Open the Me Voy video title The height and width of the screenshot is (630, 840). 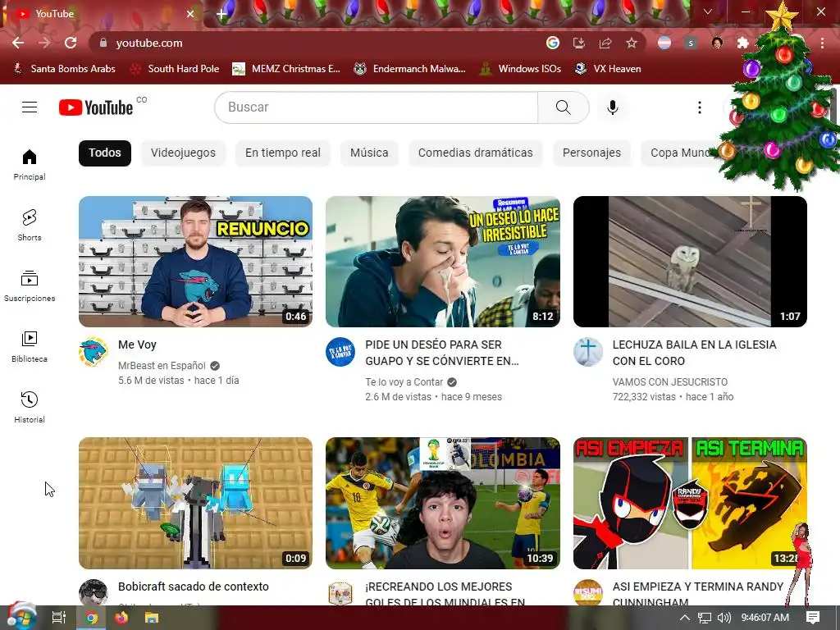click(137, 345)
